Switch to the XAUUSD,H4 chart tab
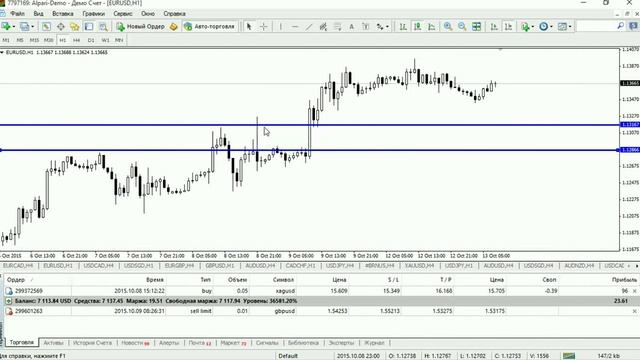This screenshot has width=640, height=360. click(x=419, y=266)
